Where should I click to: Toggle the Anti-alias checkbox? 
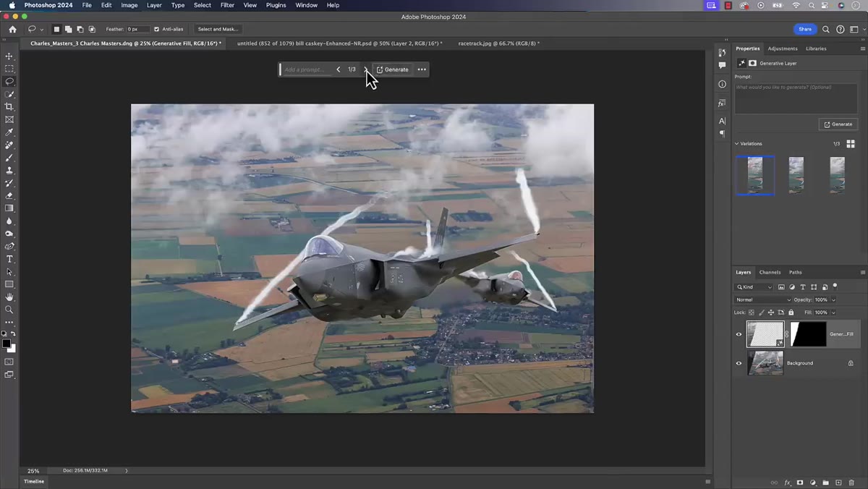(x=157, y=29)
